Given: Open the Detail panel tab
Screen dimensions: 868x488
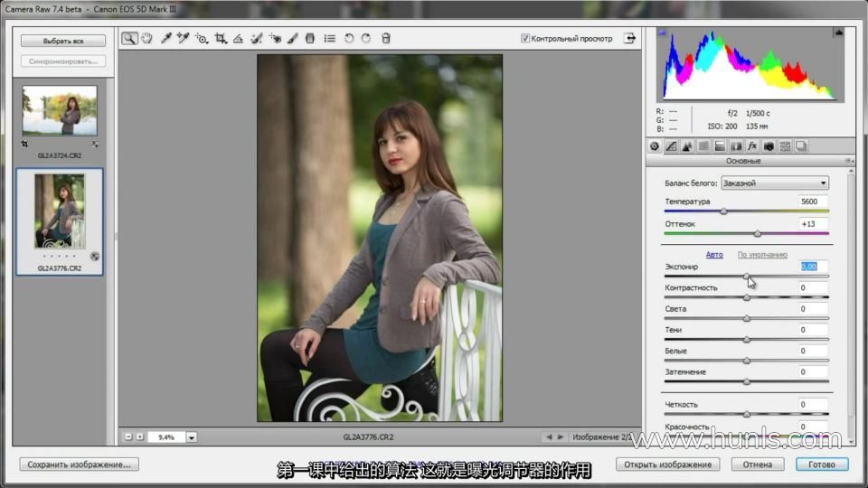Looking at the screenshot, I should (x=687, y=146).
